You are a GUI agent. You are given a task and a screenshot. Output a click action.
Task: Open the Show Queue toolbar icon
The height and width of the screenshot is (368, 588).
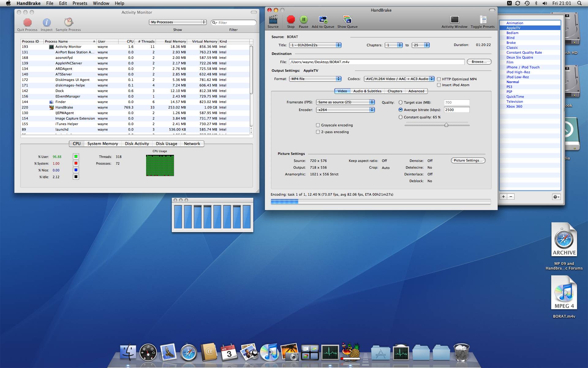[x=347, y=20]
